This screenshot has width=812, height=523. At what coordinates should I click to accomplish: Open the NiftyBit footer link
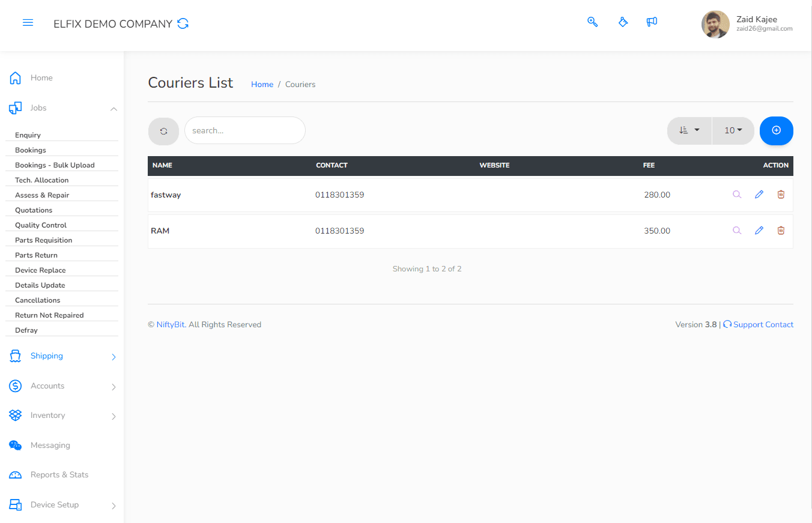pyautogui.click(x=171, y=324)
